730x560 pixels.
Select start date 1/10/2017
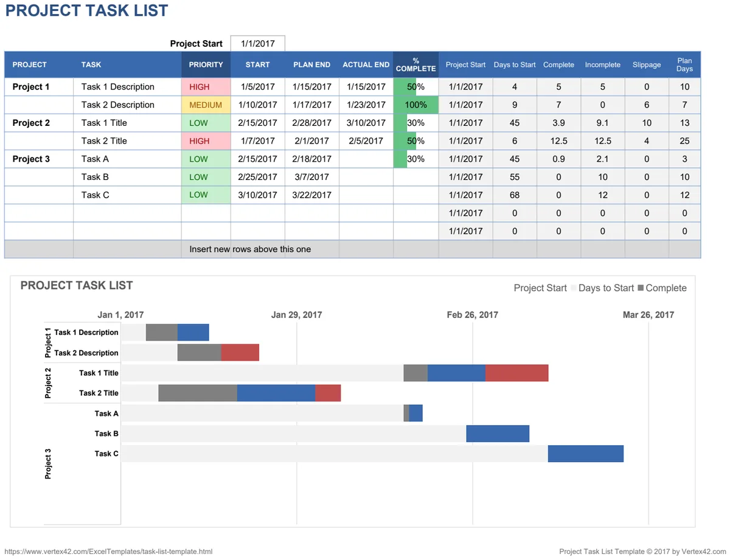tap(258, 105)
